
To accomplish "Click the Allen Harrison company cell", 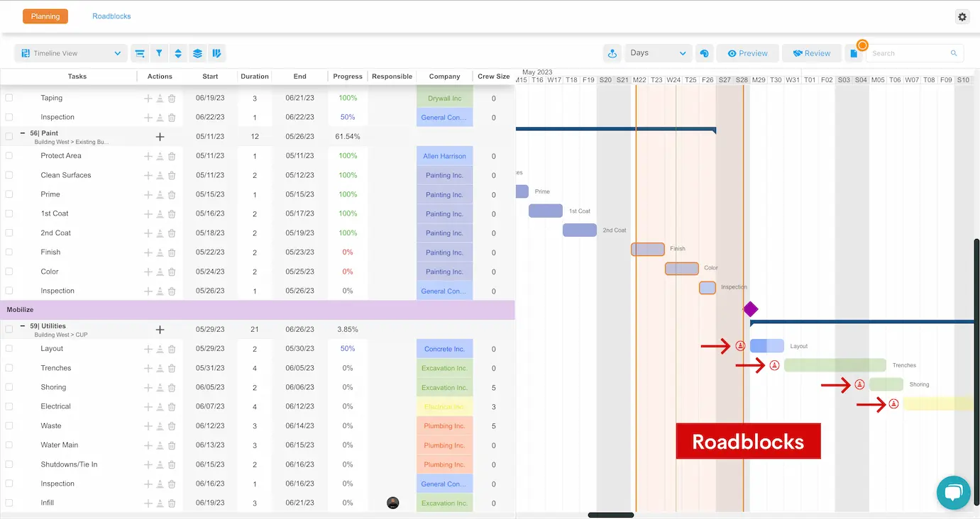I will (x=445, y=156).
